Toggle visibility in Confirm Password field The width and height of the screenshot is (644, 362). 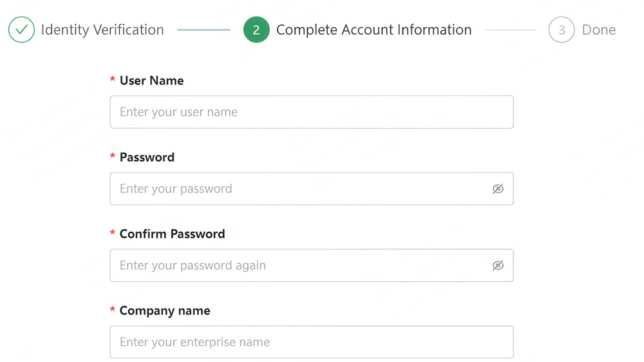tap(498, 265)
